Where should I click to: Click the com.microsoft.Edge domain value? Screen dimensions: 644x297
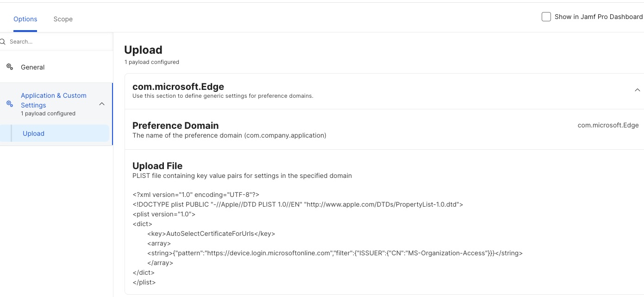[608, 125]
